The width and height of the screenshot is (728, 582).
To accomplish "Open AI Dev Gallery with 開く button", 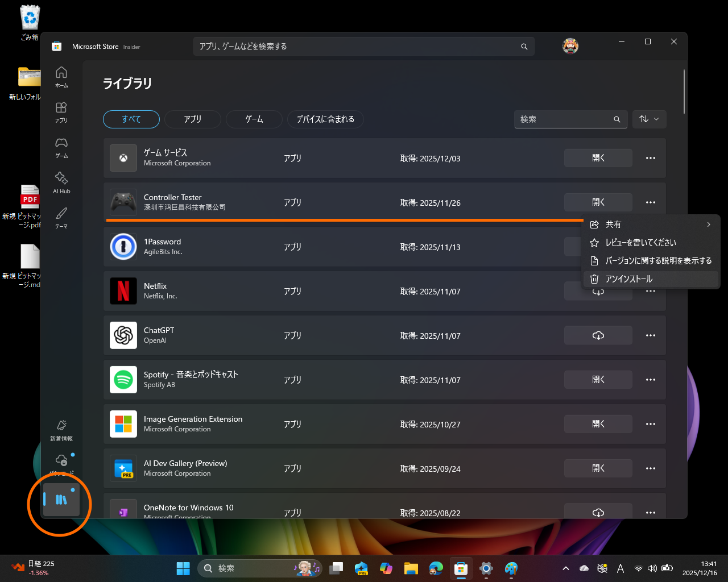I will pos(598,468).
